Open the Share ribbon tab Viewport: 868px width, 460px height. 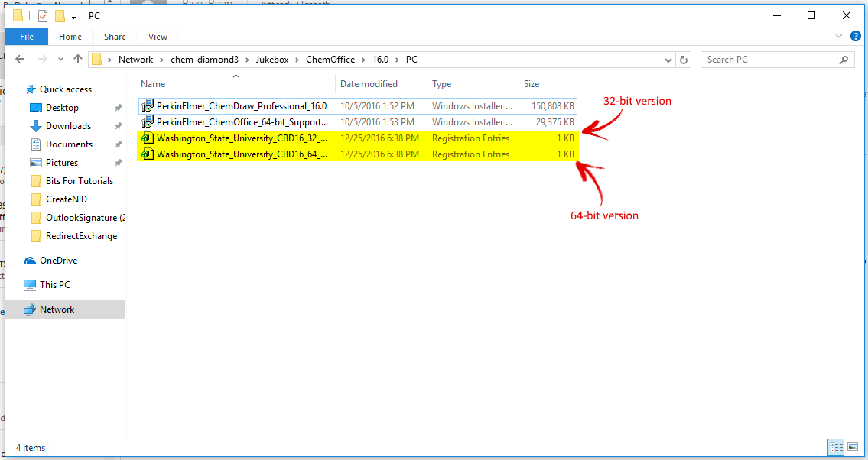[115, 37]
